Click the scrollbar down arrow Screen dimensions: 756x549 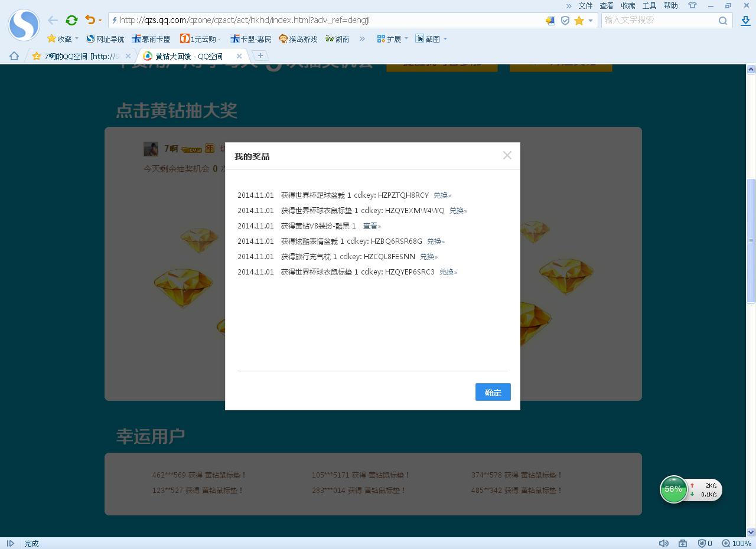(x=751, y=532)
